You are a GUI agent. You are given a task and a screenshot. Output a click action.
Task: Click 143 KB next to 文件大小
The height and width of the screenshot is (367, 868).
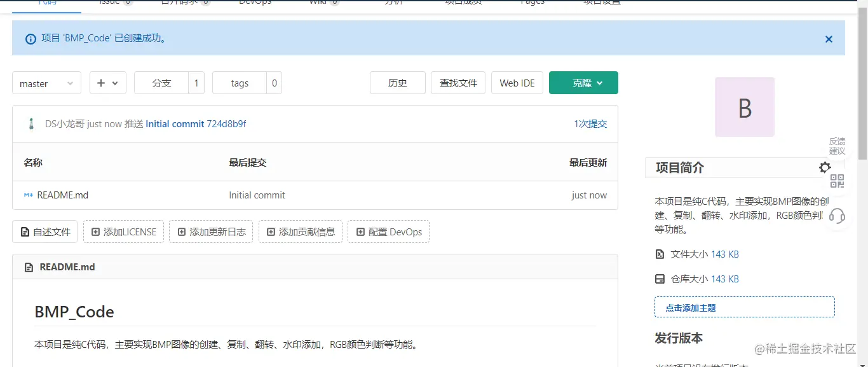[725, 254]
